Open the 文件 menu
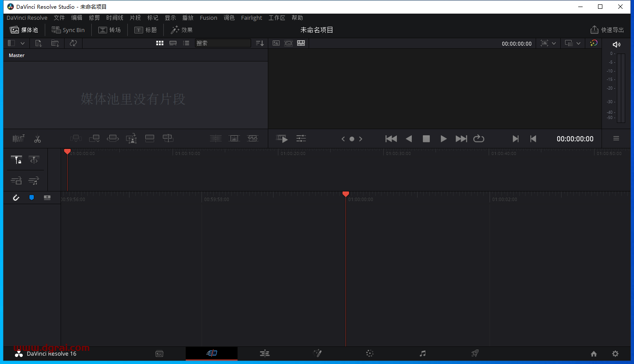This screenshot has height=364, width=634. point(59,18)
